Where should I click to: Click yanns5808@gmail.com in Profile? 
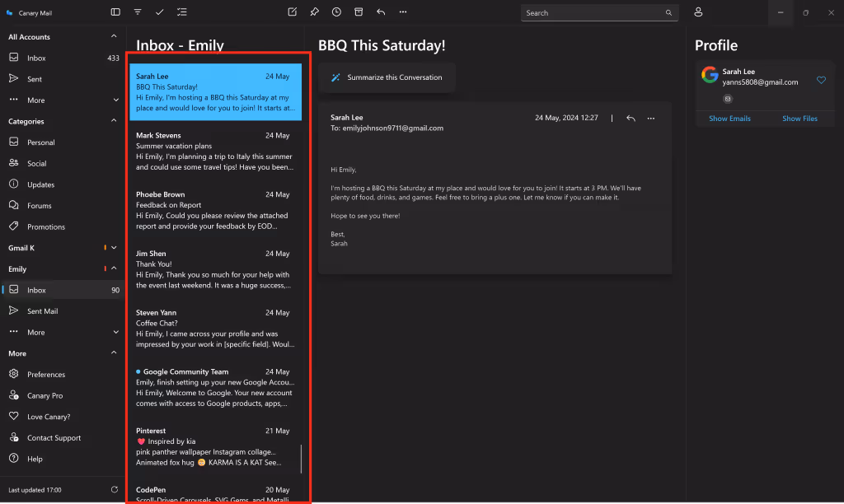[760, 82]
